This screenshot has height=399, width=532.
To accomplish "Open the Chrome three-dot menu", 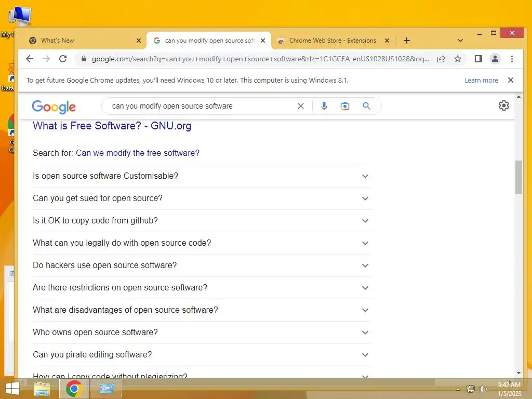I will point(512,59).
